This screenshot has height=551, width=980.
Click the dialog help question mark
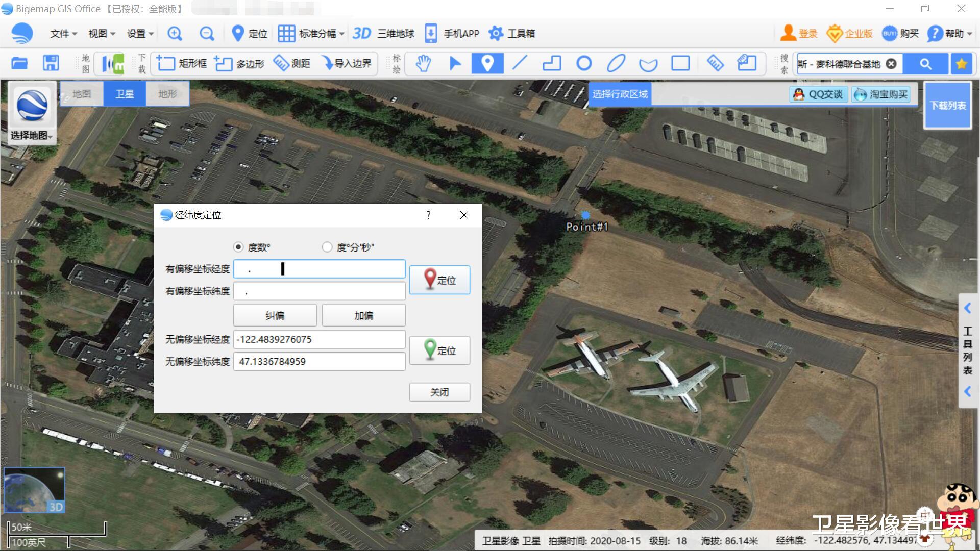click(x=428, y=215)
